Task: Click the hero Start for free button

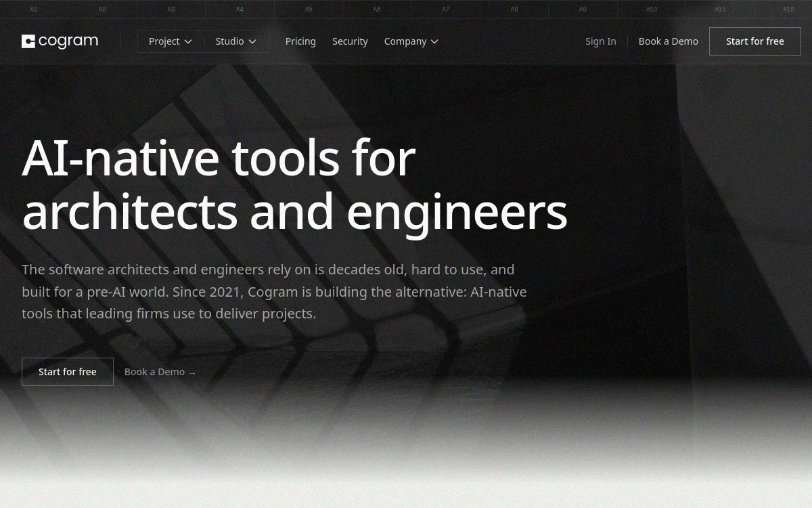Action: tap(68, 372)
